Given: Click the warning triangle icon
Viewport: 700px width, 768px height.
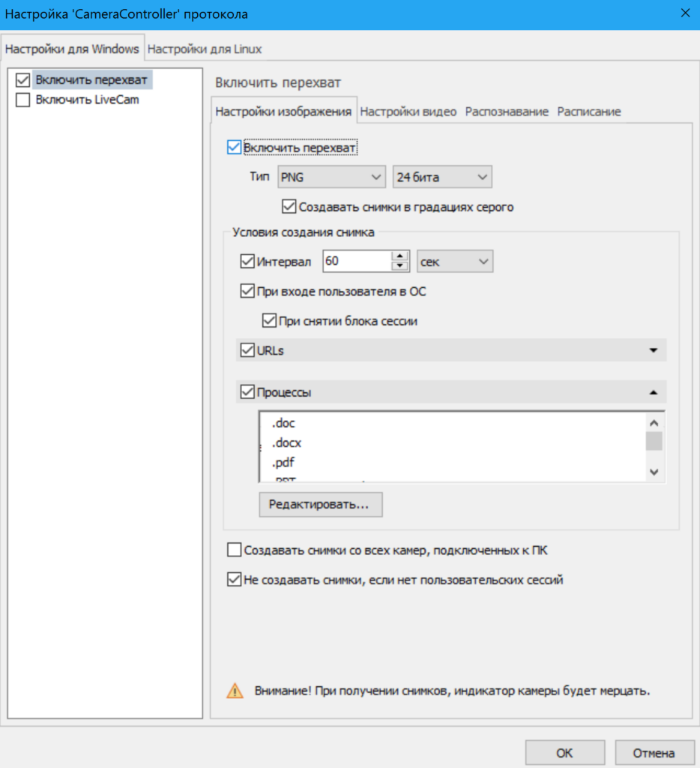Looking at the screenshot, I should click(x=235, y=690).
